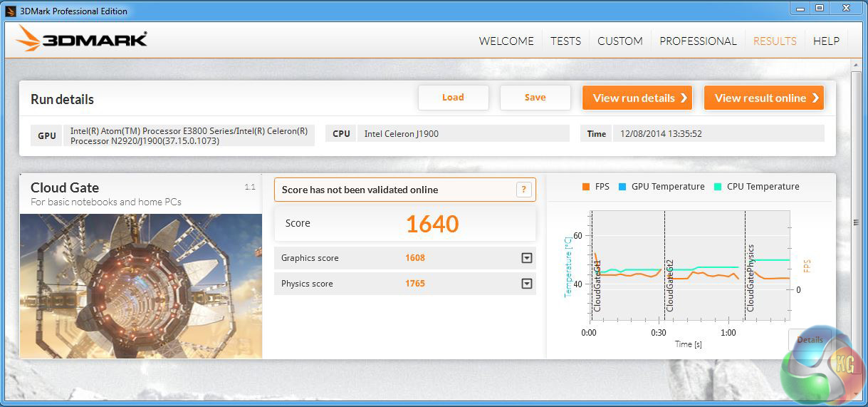
Task: Go to the CUSTOM tab
Action: pyautogui.click(x=619, y=41)
